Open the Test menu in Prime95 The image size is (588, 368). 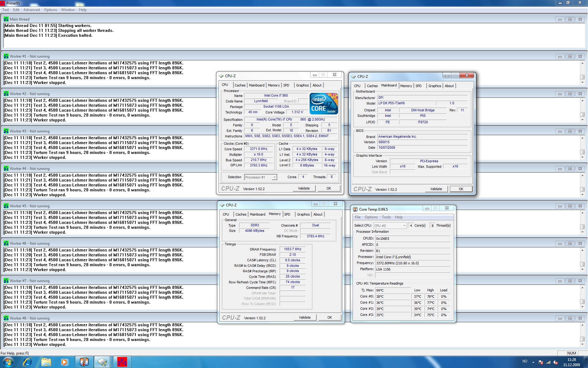point(6,10)
